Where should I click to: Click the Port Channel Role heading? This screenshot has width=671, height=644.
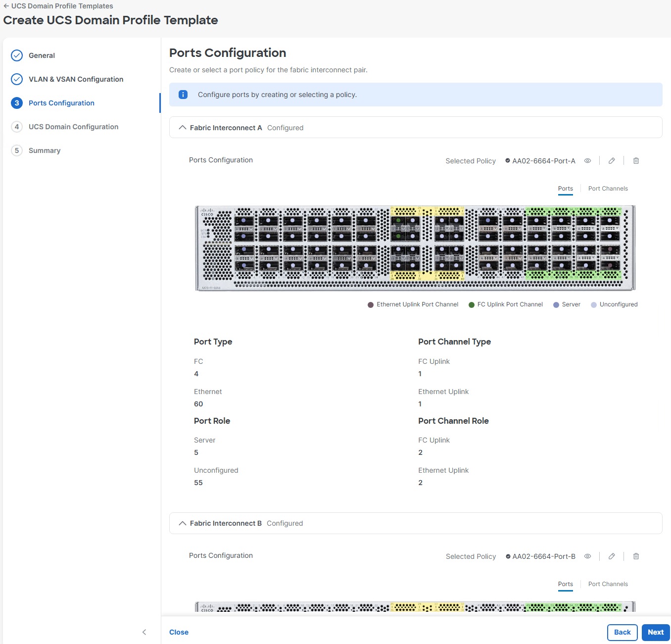(x=453, y=421)
